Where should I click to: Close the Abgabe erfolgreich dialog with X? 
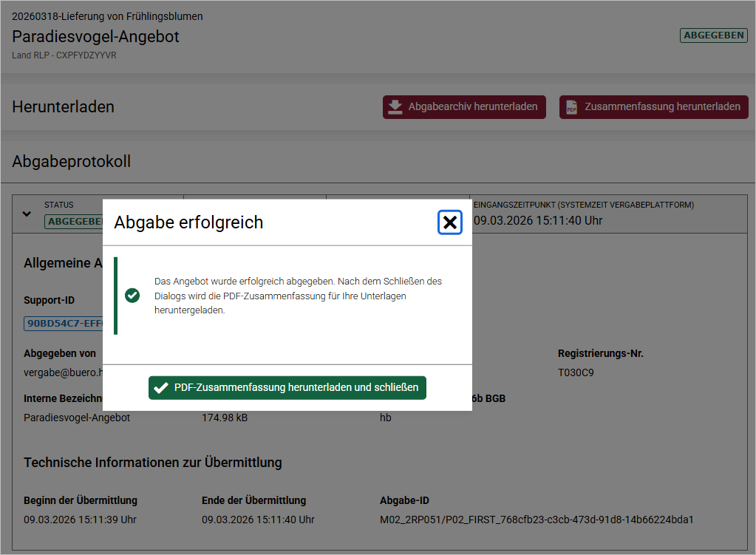coord(449,222)
